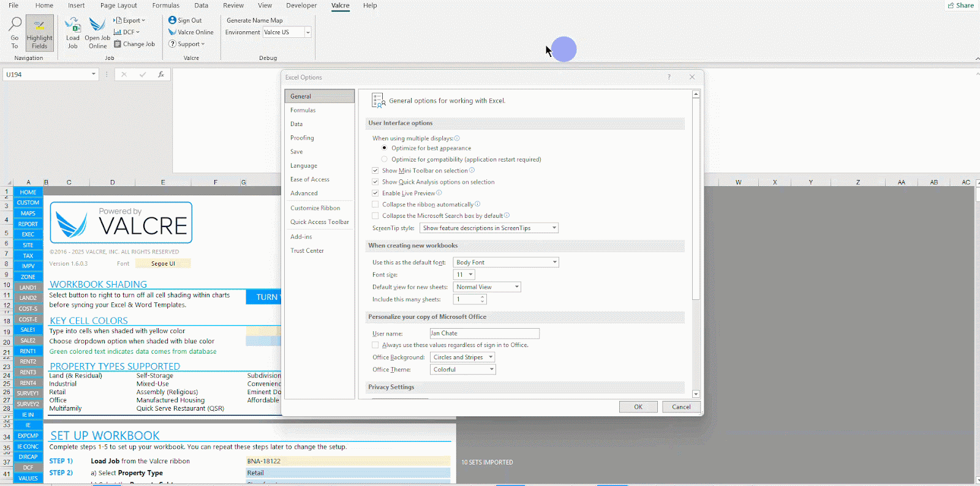The width and height of the screenshot is (980, 486).
Task: Click the Change Job icon
Action: (117, 44)
